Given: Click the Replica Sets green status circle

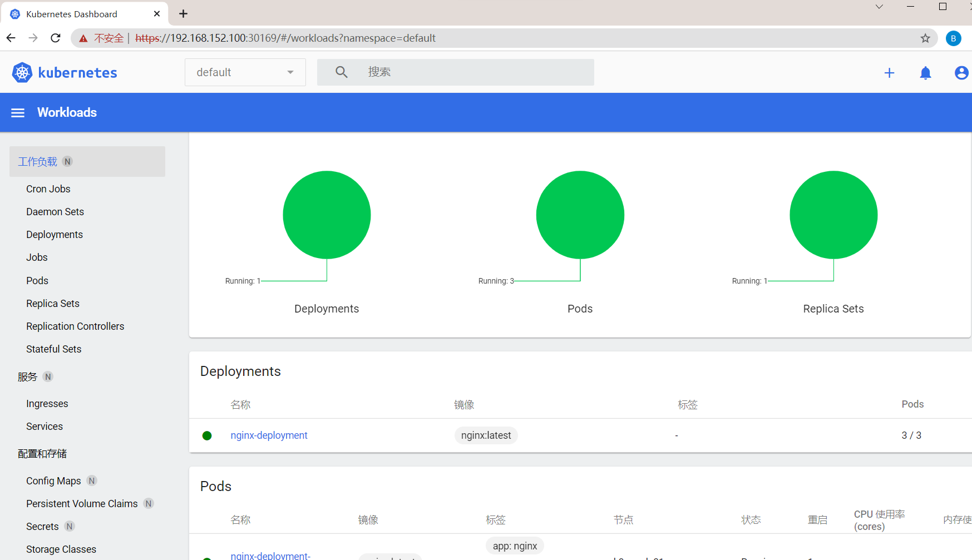Looking at the screenshot, I should 833,215.
